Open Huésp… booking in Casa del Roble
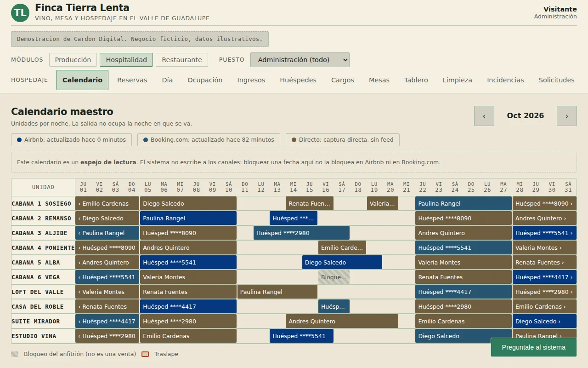The image size is (588, 368). point(334,306)
